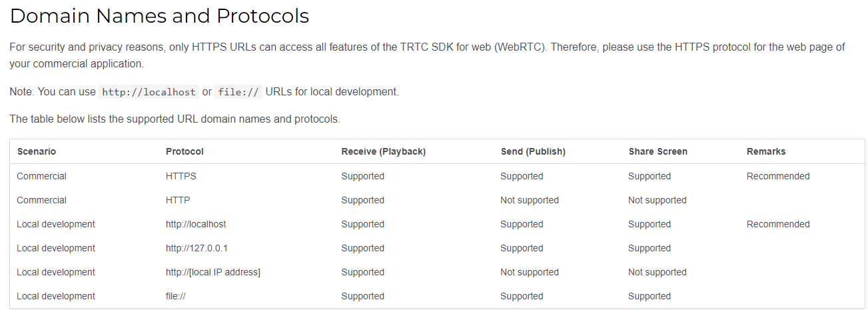Click the http://127.0.0.1 table cell
The image size is (868, 310).
(198, 249)
